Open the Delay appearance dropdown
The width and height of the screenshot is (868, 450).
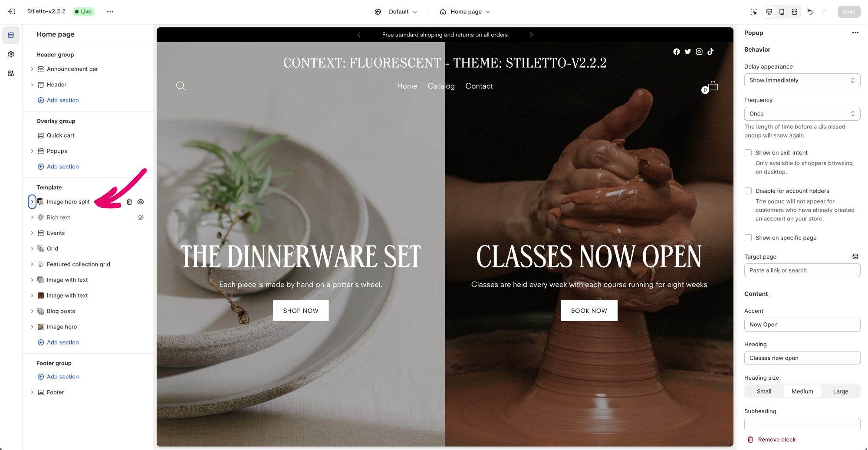(x=802, y=80)
